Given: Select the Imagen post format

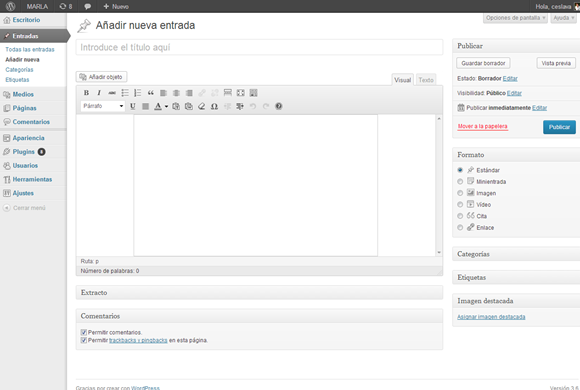Looking at the screenshot, I should [x=460, y=193].
